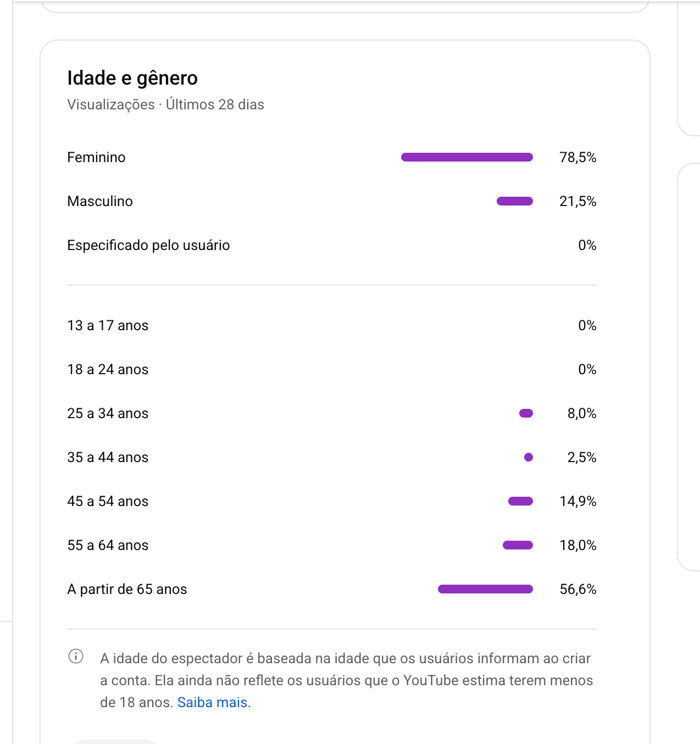This screenshot has height=744, width=700.
Task: Click the info icon beside age note
Action: click(76, 656)
